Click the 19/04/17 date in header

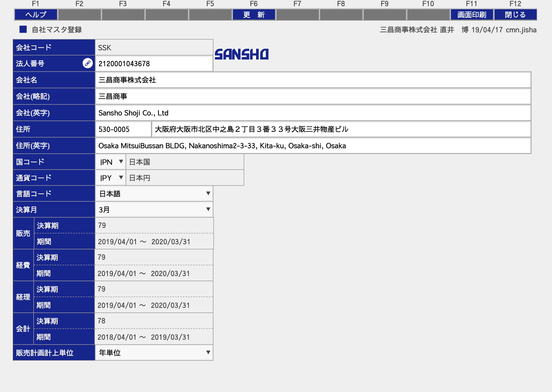click(487, 30)
